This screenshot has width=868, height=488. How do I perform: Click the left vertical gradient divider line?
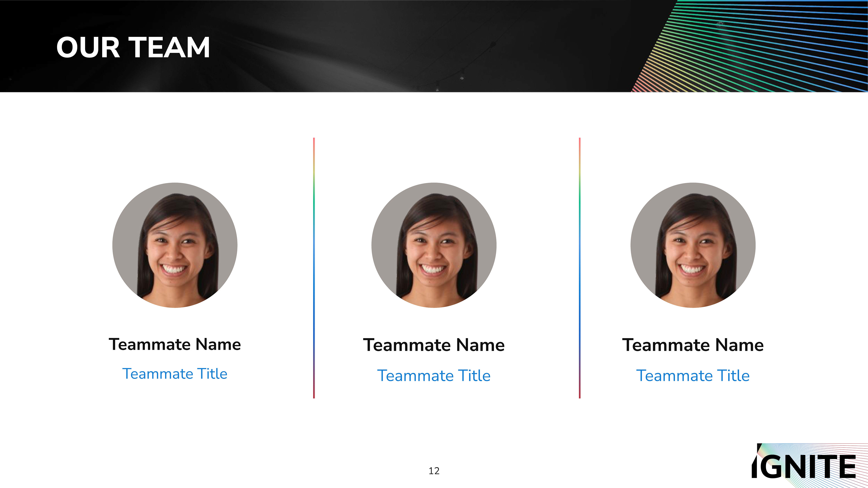[x=314, y=268]
